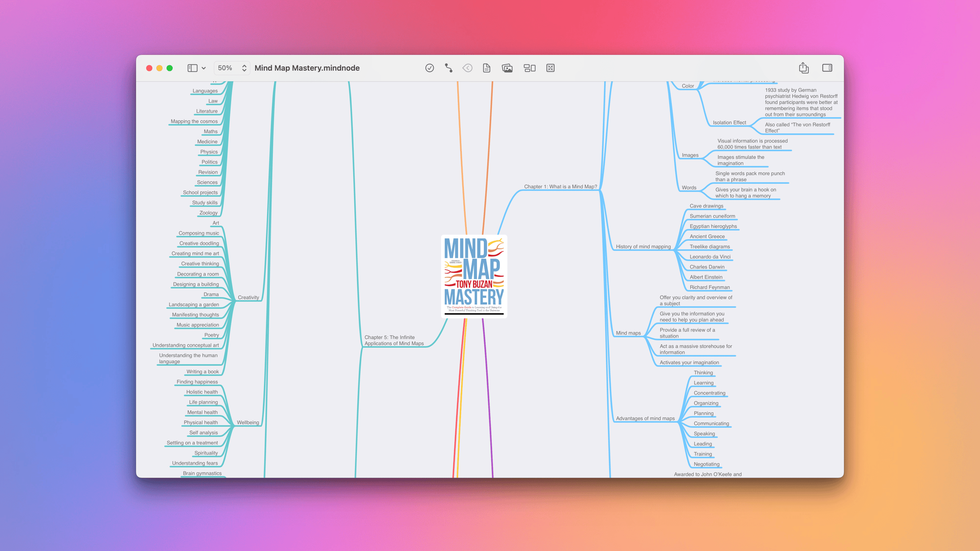
Task: Select the Concentrating node
Action: coord(709,393)
